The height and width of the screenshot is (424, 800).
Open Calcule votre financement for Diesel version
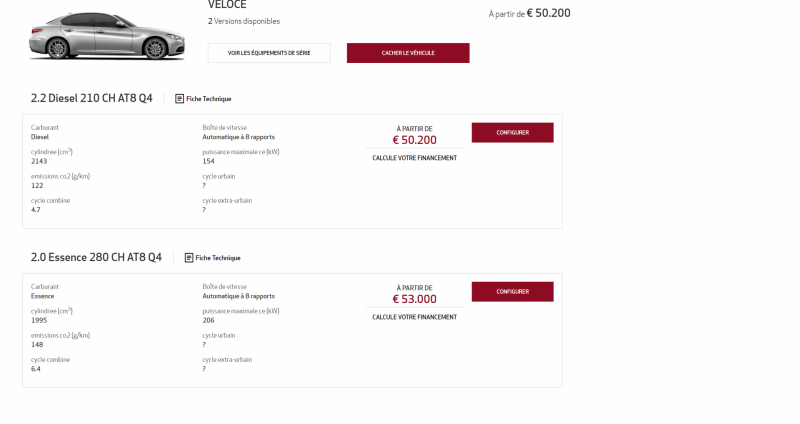(414, 158)
